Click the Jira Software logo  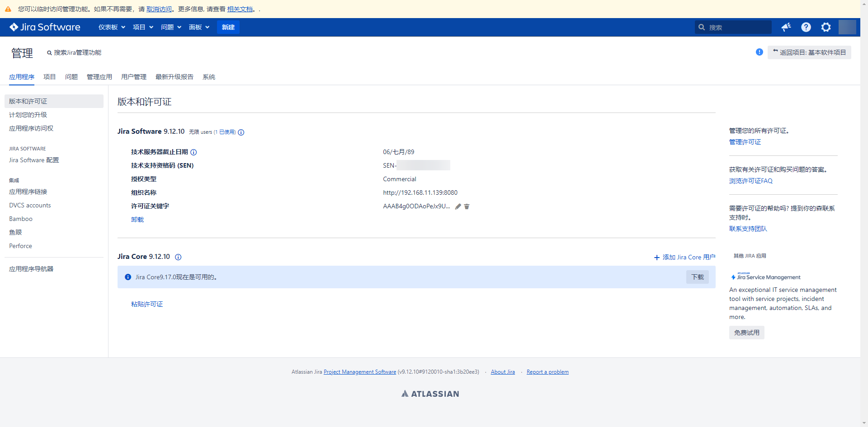coord(45,27)
